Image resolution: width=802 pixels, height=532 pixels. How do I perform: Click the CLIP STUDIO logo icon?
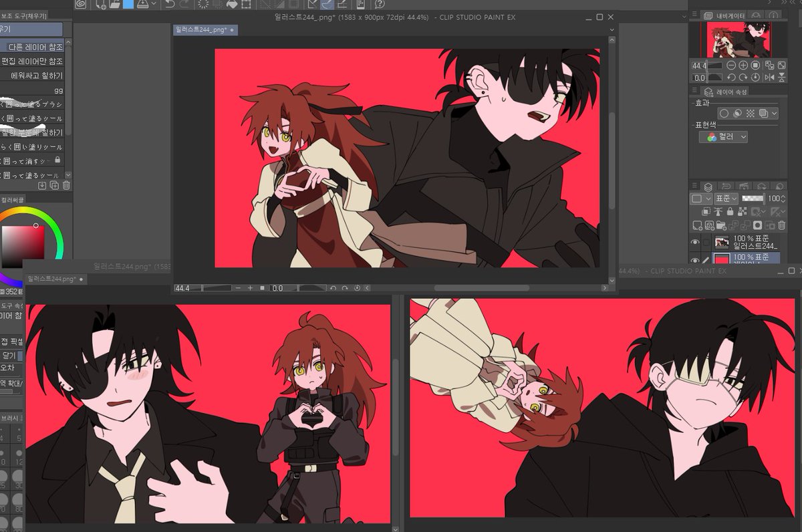coord(80,5)
